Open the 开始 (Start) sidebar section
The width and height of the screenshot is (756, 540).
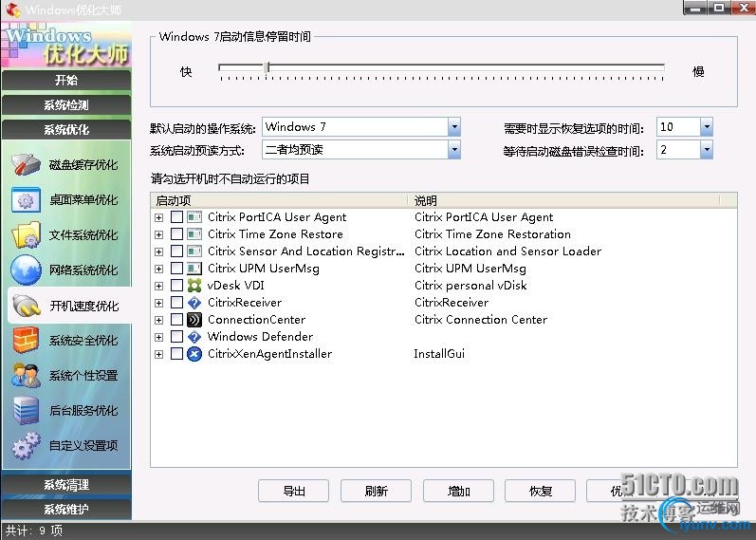click(x=66, y=80)
